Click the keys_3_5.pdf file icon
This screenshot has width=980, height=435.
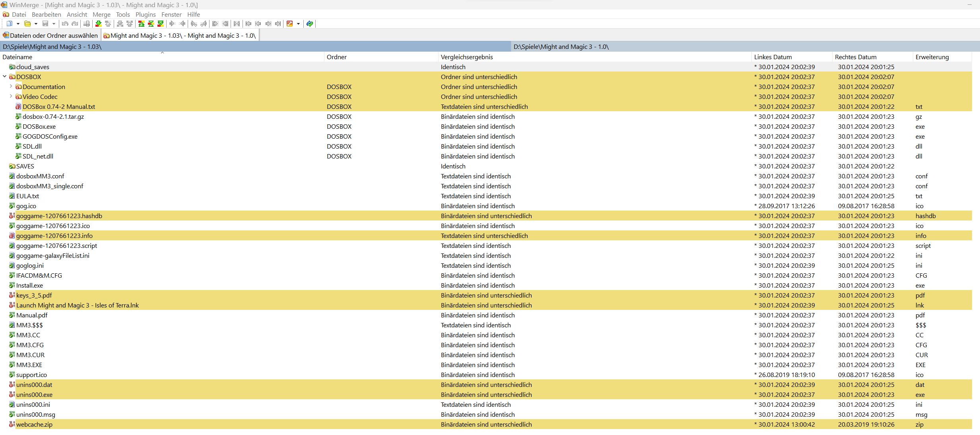(x=12, y=295)
